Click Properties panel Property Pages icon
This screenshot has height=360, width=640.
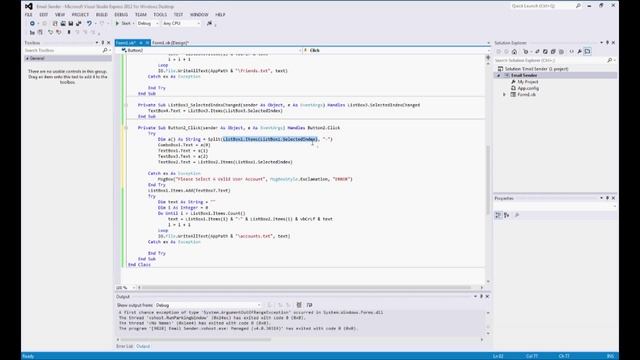[x=517, y=215]
